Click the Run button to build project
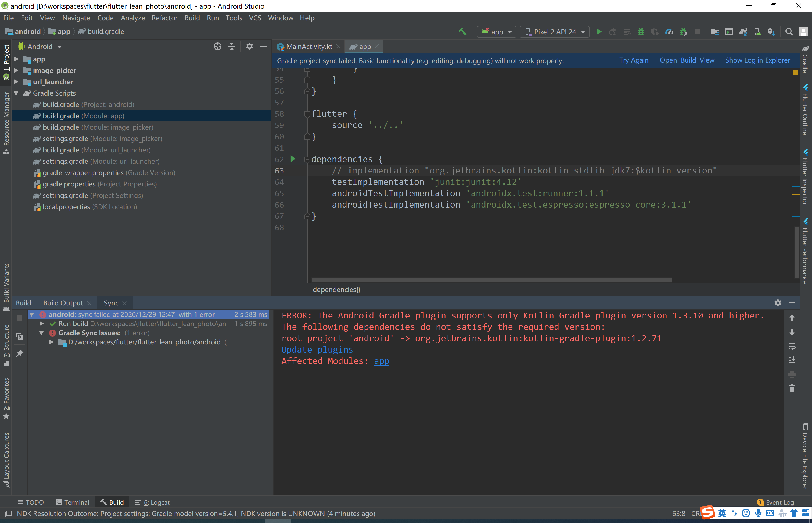The width and height of the screenshot is (812, 523). tap(599, 31)
